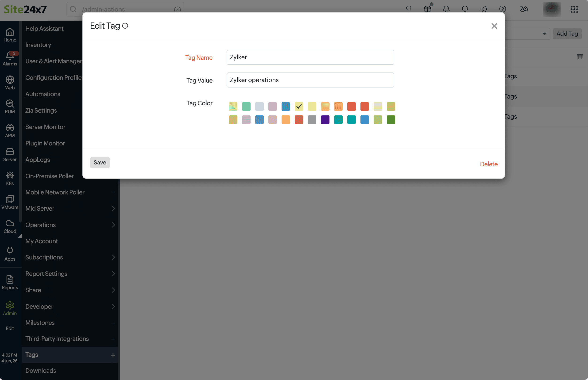Open the Cloud module icon
Viewport: 588px width, 380px height.
(x=10, y=226)
